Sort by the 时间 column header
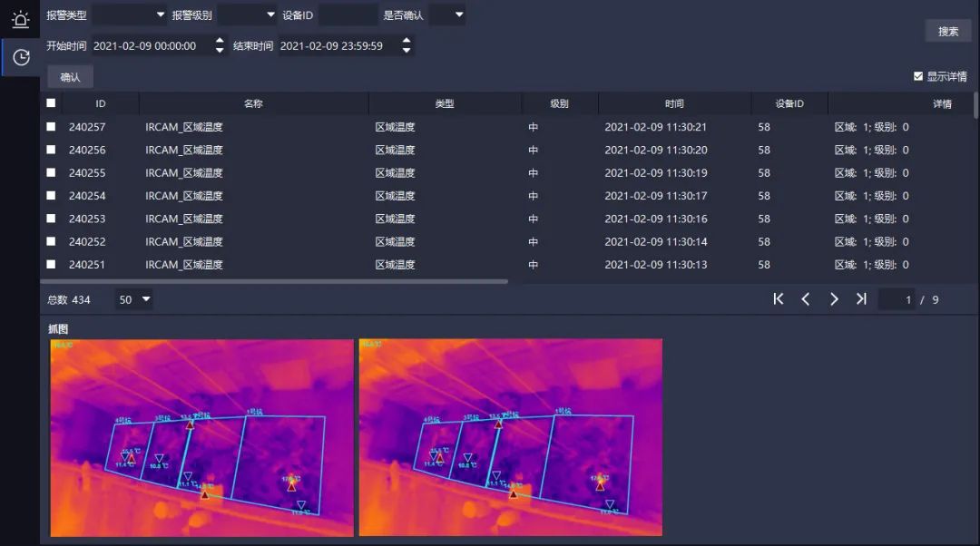Image resolution: width=980 pixels, height=546 pixels. [674, 103]
